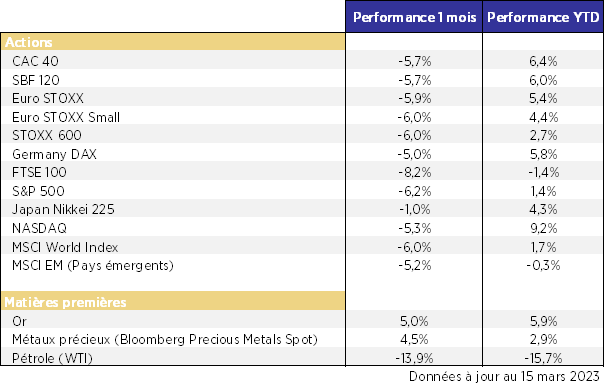This screenshot has height=386, width=605.
Task: Click the NASDAQ YTD value 9,2%
Action: 543,228
